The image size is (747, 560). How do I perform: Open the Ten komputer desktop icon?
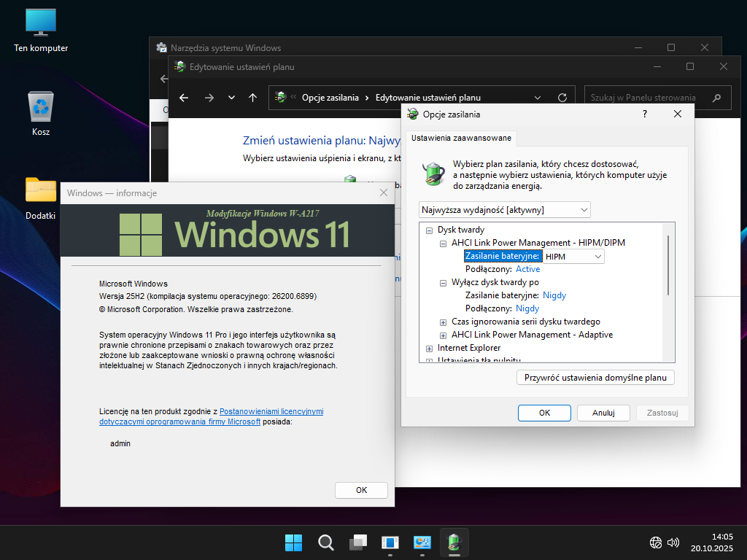tap(41, 23)
